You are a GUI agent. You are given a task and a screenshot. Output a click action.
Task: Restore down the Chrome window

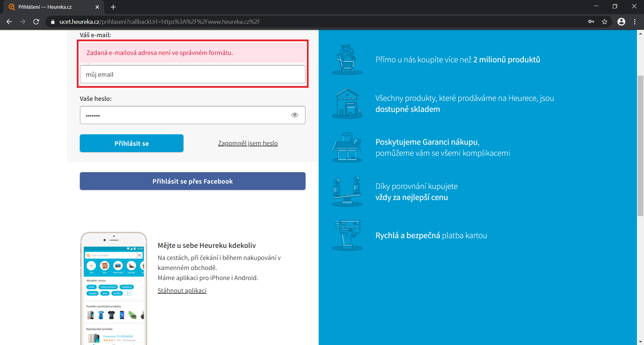pos(615,6)
